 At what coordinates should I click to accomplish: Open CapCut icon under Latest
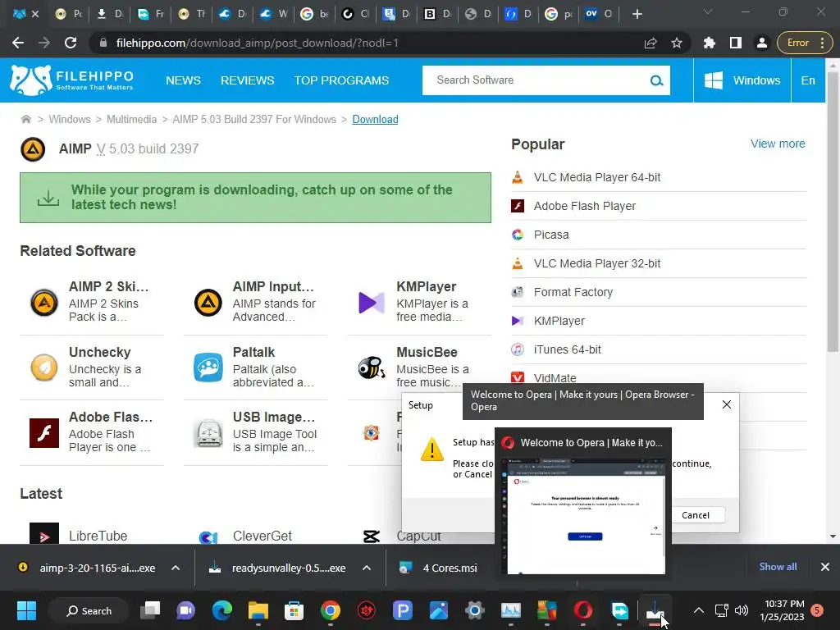click(372, 536)
